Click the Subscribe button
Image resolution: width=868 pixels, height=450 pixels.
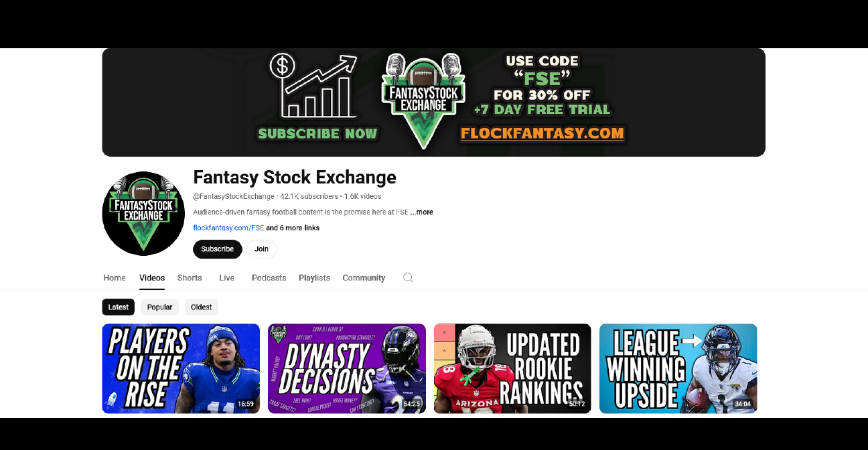click(x=218, y=249)
